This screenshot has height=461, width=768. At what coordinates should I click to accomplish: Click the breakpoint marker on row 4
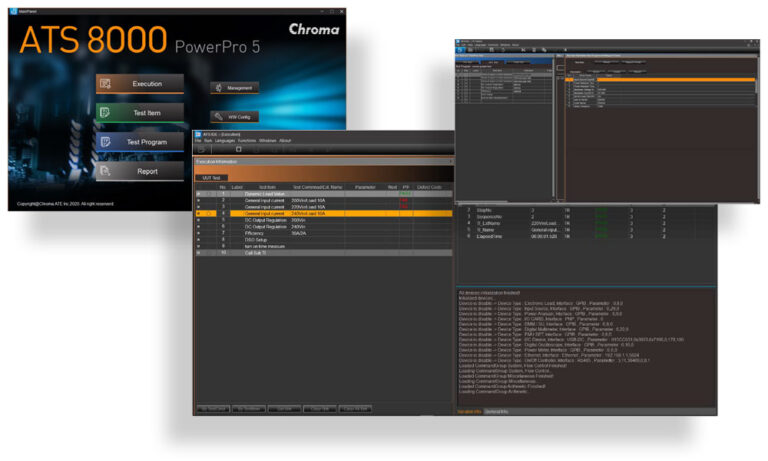pos(209,214)
